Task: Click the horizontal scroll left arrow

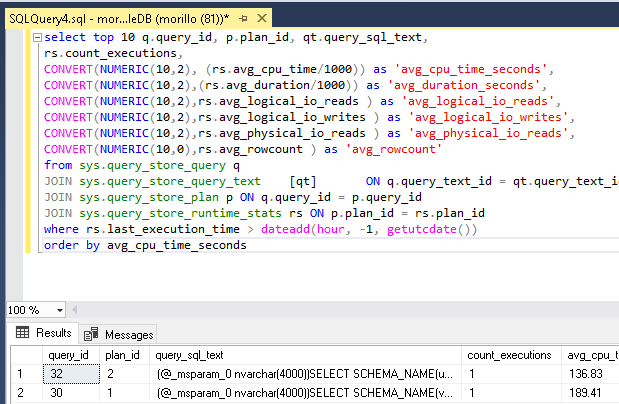Action: (x=75, y=310)
